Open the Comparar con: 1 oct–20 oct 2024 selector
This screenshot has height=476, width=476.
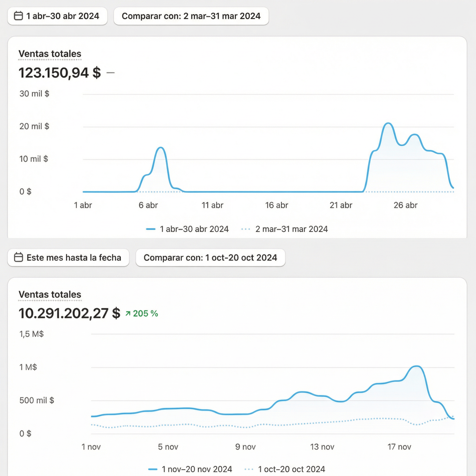coord(210,257)
